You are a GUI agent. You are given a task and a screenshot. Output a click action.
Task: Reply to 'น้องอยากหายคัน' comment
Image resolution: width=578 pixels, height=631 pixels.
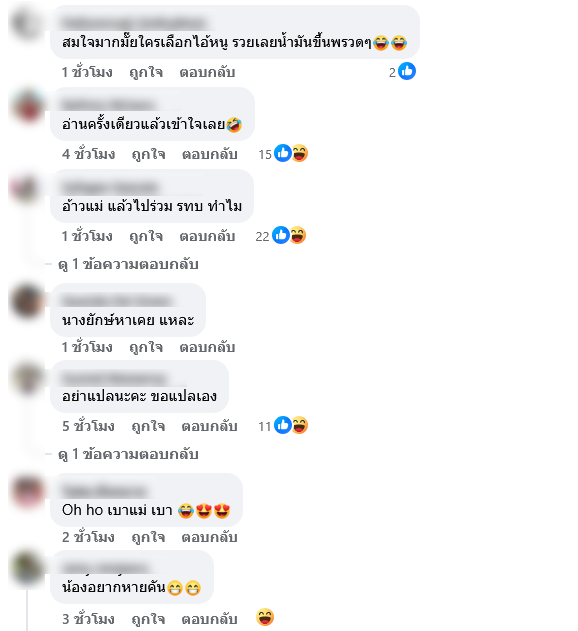(x=209, y=619)
